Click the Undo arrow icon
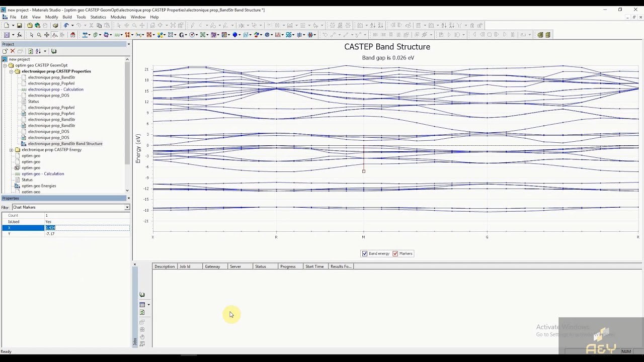 66,25
